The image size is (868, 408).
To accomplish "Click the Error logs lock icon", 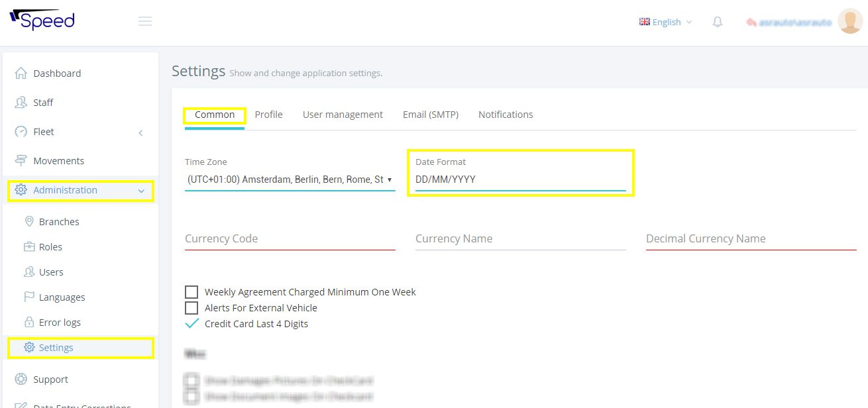I will click(29, 323).
